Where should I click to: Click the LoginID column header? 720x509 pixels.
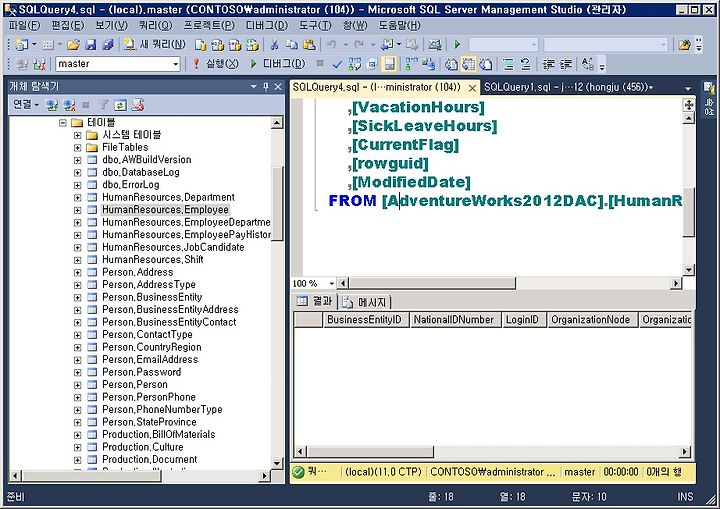(523, 320)
